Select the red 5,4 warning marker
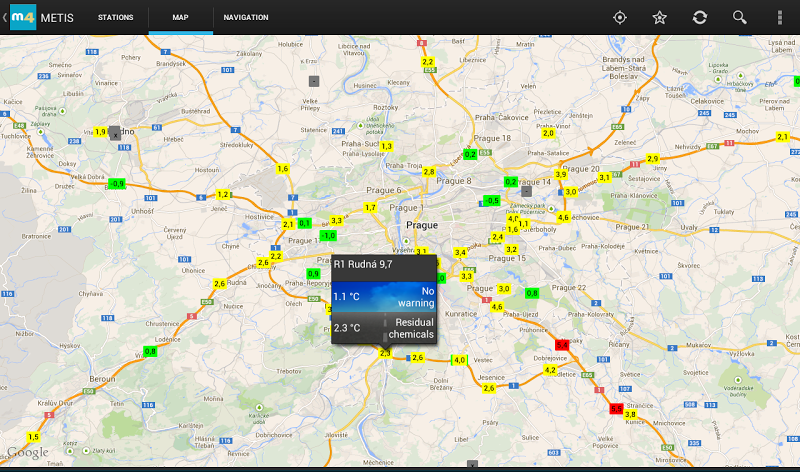Image resolution: width=800 pixels, height=472 pixels. 562,345
